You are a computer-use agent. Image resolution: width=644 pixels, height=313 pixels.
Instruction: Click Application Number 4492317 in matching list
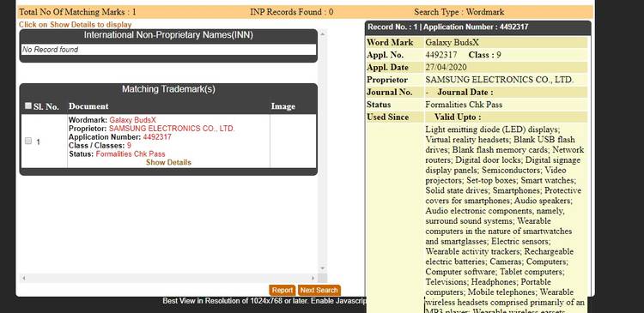(157, 137)
